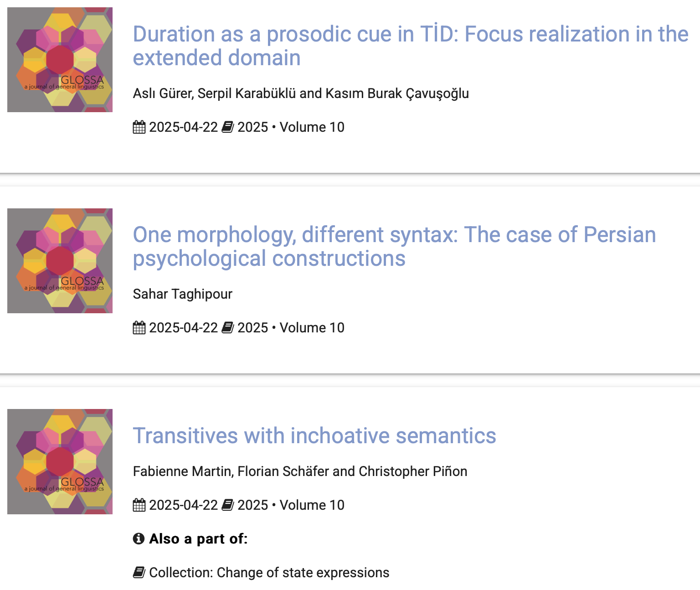Click the volume book icon for the Transitives article
Screen dimensions: 700x590
228,505
